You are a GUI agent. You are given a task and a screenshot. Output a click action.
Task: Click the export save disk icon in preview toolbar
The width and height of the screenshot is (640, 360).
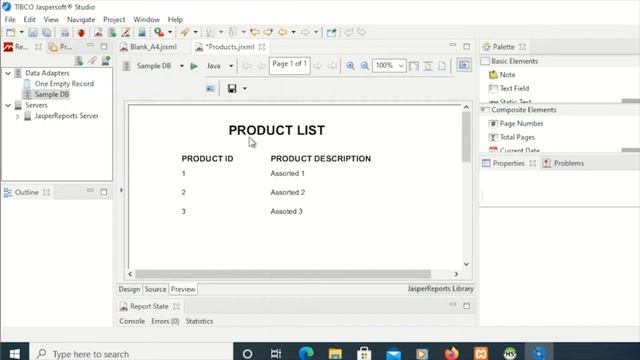pos(232,88)
